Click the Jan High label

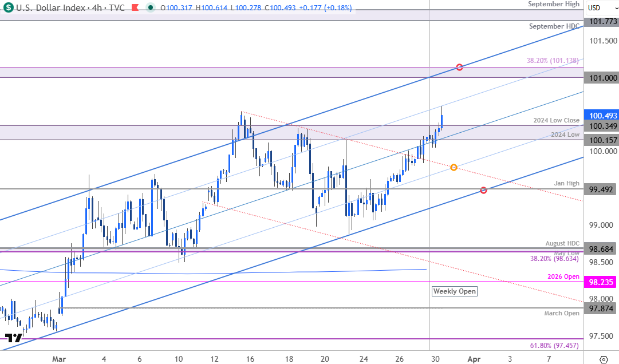(566, 183)
